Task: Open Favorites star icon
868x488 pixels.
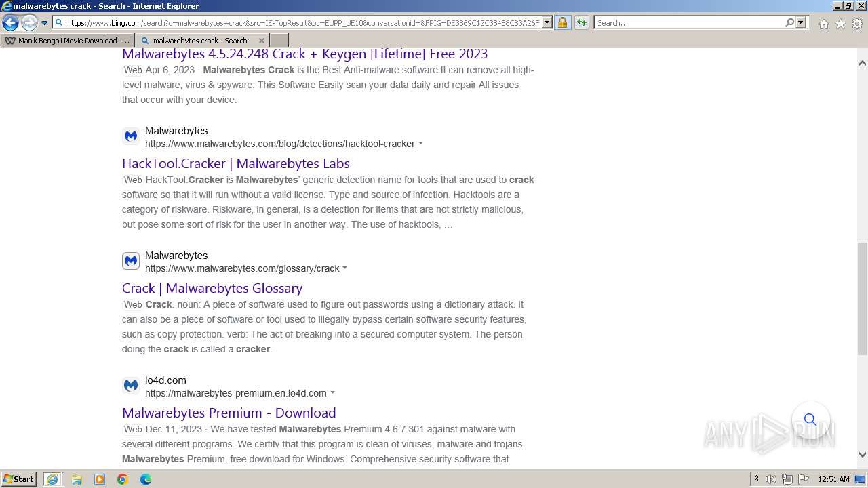Action: (x=840, y=24)
